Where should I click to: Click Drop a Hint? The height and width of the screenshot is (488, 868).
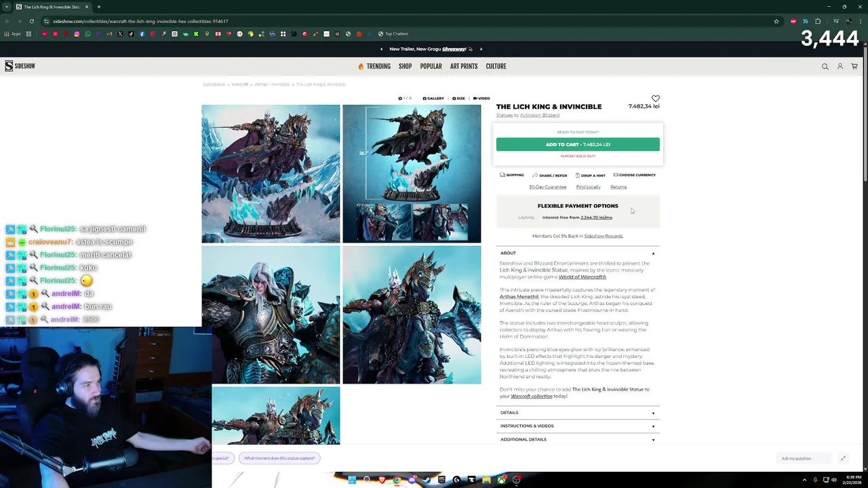coord(591,175)
